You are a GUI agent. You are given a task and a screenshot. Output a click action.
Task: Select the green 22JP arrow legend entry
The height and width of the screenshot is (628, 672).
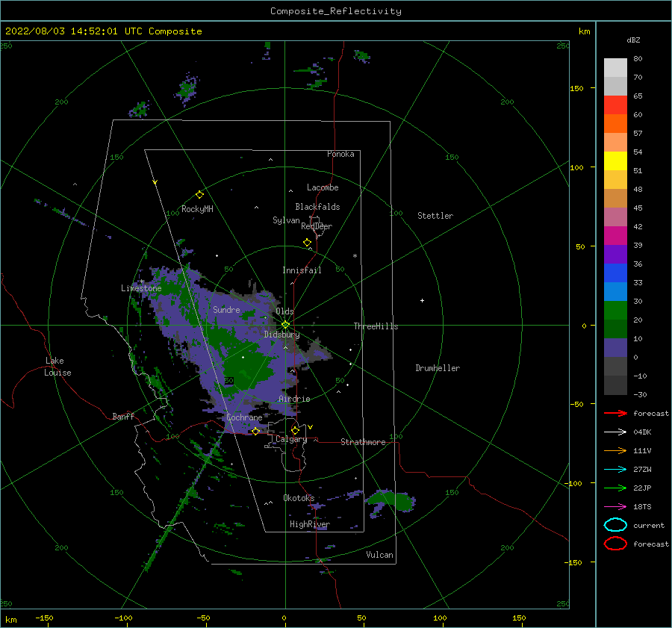pos(615,488)
